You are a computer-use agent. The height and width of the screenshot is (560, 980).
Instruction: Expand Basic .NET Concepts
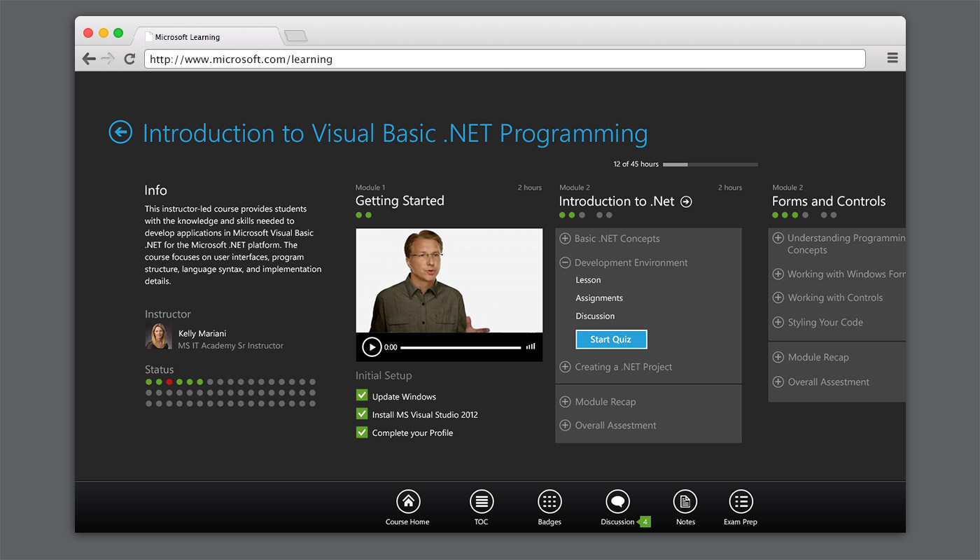(565, 239)
